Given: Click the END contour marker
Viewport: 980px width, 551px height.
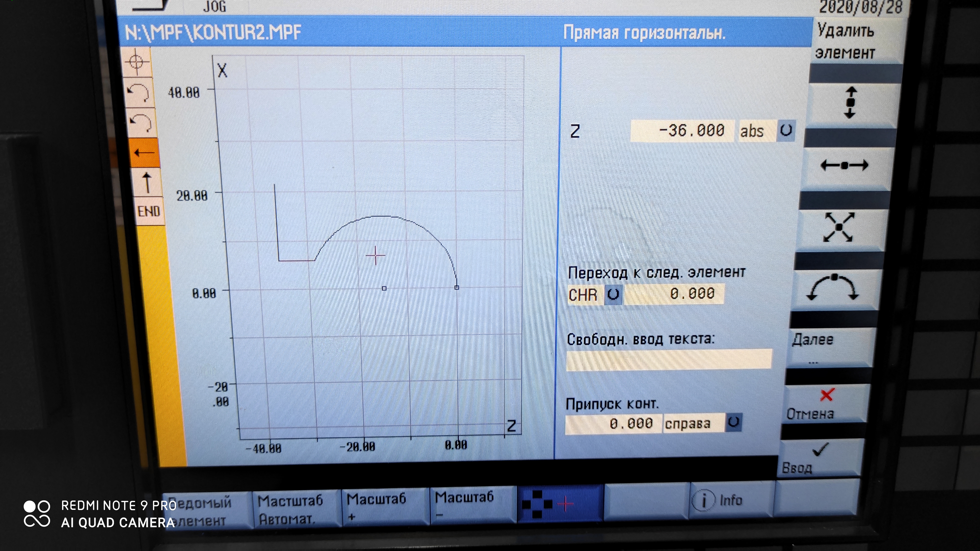Looking at the screenshot, I should pos(149,211).
